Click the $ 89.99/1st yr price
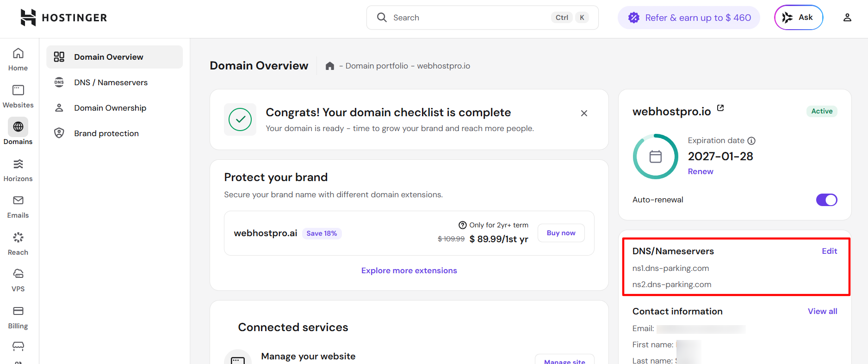Viewport: 868px width, 364px height. pos(499,239)
